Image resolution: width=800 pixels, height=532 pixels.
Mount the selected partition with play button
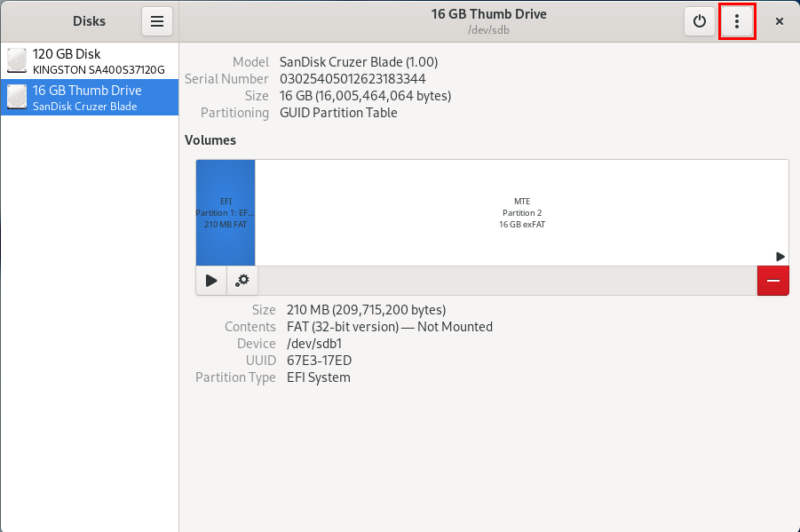[211, 281]
